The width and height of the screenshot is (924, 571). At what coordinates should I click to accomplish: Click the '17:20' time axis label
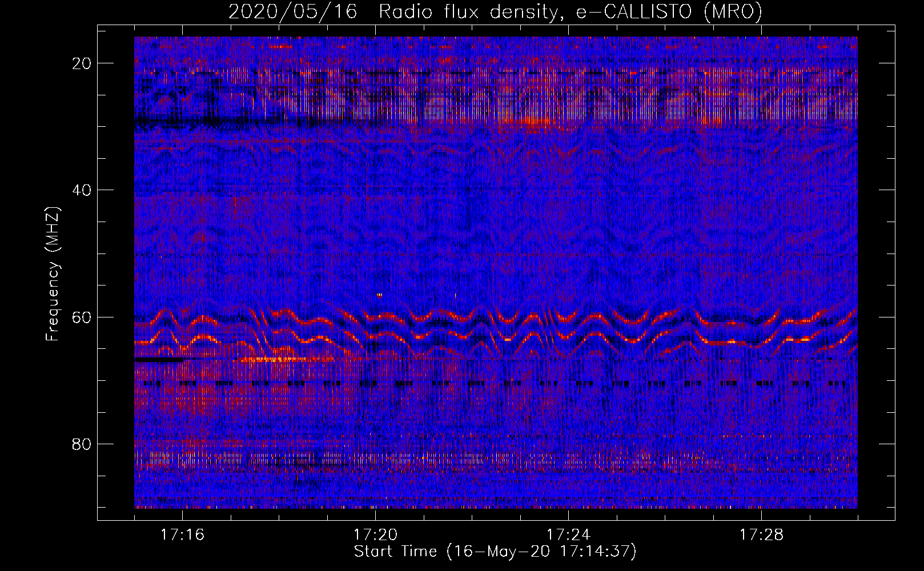375,535
